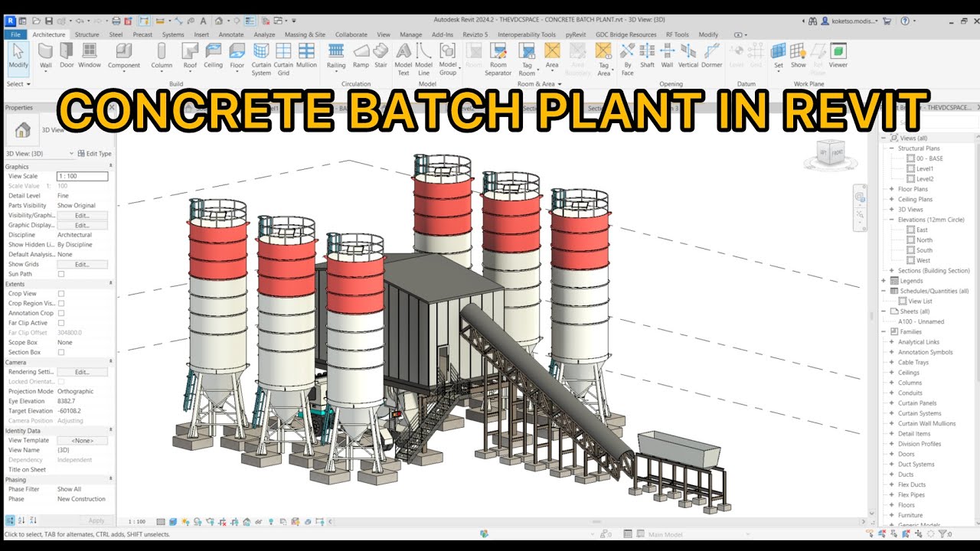Toggle Crop Region Visible checkbox
Viewport: 980px width, 551px height.
pos(61,303)
